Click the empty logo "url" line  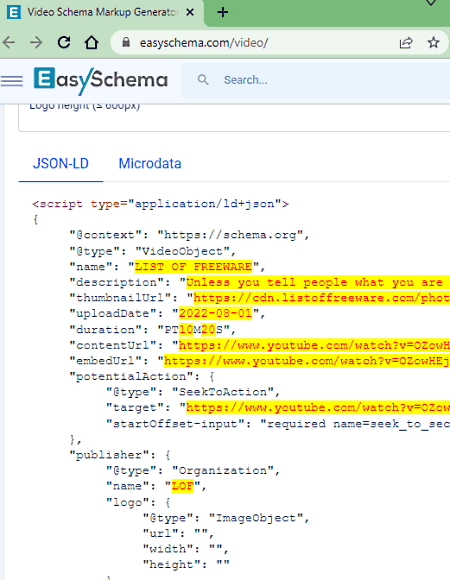(x=178, y=533)
